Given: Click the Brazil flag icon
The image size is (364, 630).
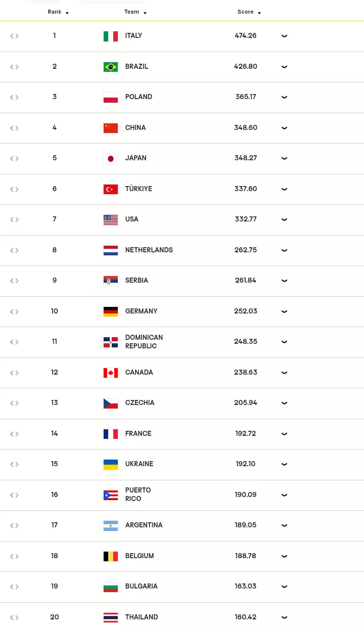Looking at the screenshot, I should point(111,67).
